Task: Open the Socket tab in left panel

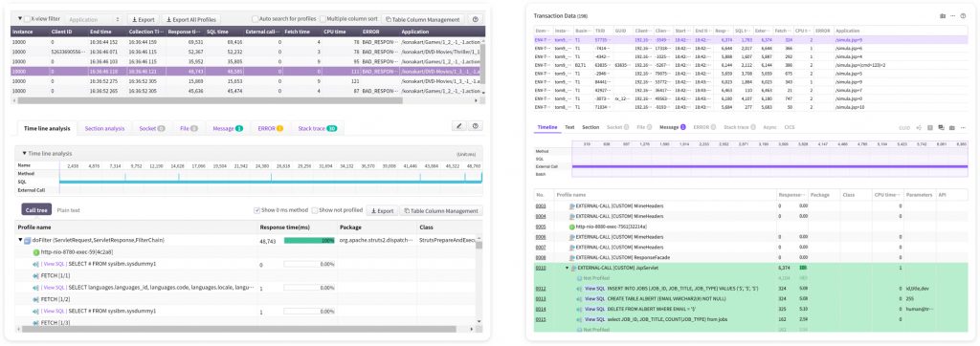Action: click(152, 129)
